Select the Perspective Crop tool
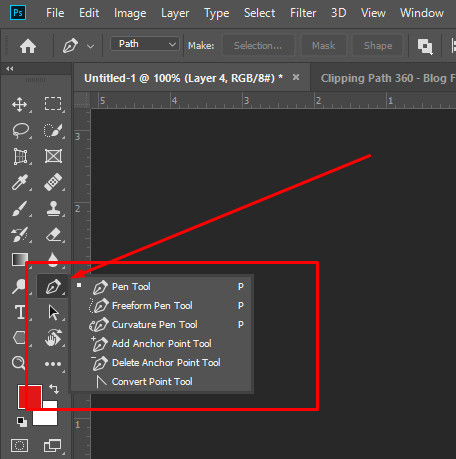Image resolution: width=456 pixels, height=459 pixels. [20, 156]
